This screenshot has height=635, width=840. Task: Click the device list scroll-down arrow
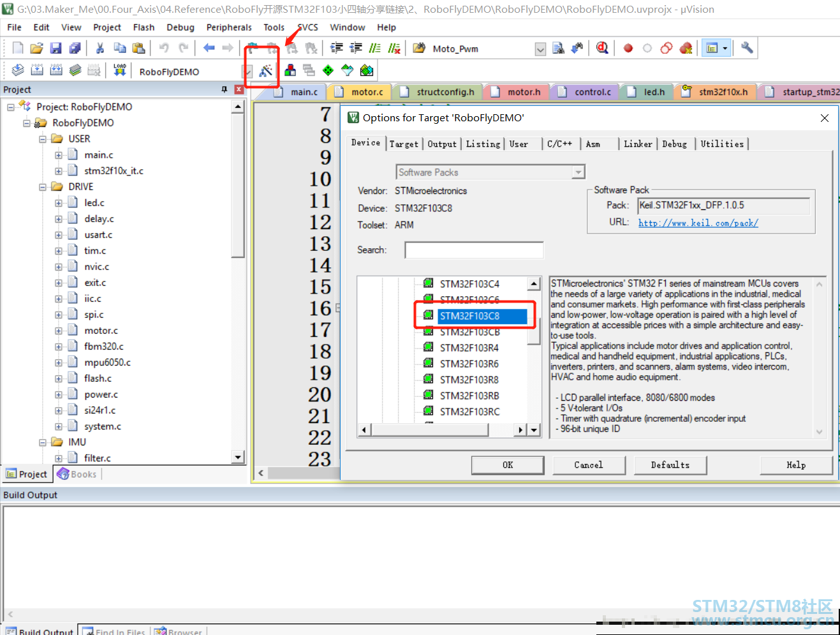[534, 430]
